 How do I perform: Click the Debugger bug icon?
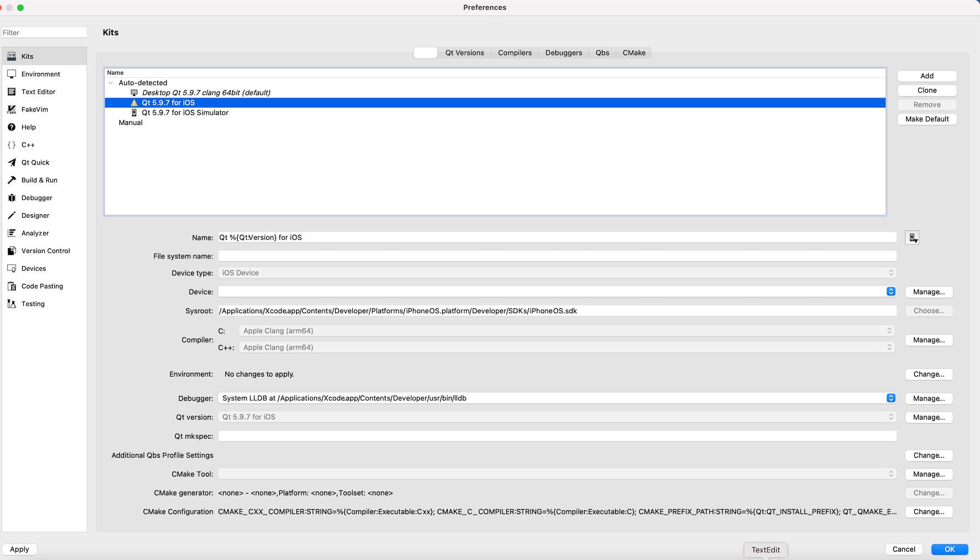click(x=12, y=198)
